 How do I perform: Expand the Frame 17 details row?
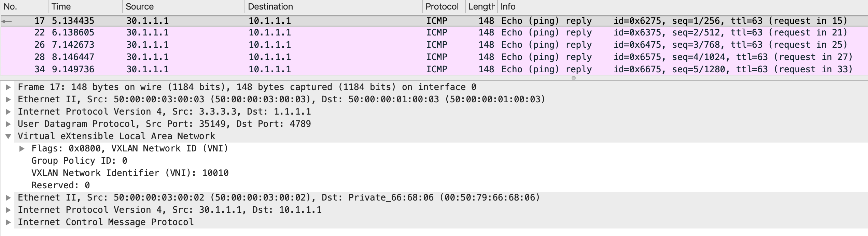coord(8,87)
